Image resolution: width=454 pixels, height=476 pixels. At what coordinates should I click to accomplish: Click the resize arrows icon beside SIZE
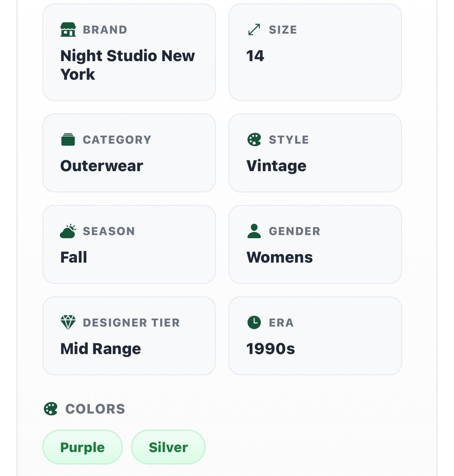254,29
